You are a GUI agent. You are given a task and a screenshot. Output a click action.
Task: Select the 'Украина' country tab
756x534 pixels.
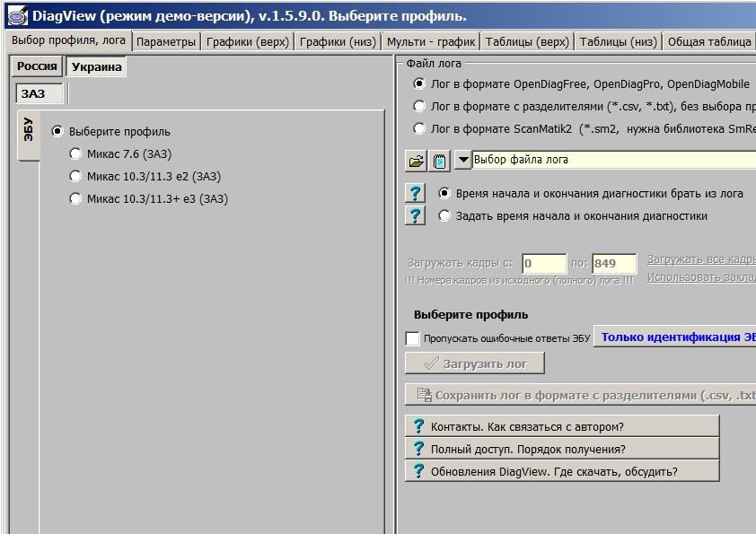(96, 66)
